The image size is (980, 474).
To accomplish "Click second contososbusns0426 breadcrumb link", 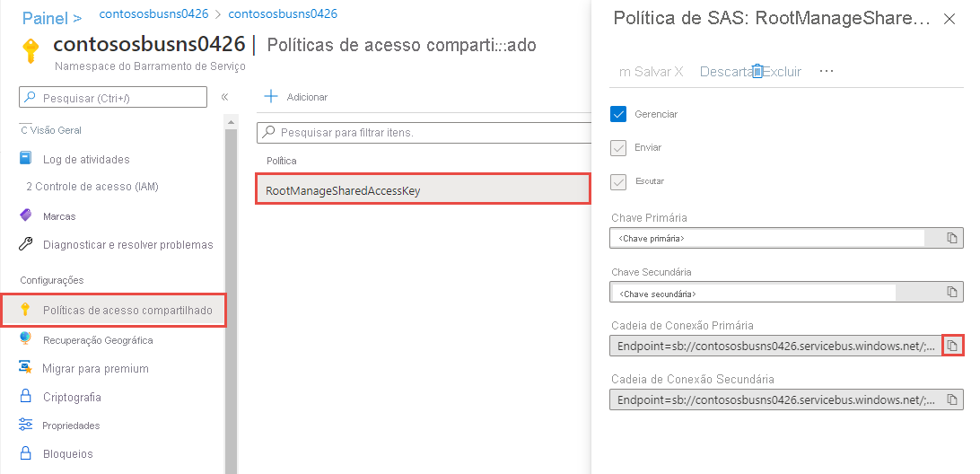I will click(283, 13).
